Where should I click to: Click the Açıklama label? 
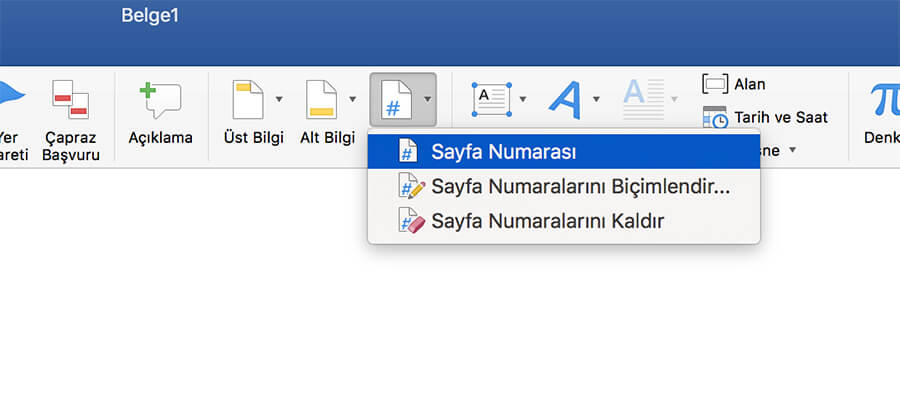160,138
